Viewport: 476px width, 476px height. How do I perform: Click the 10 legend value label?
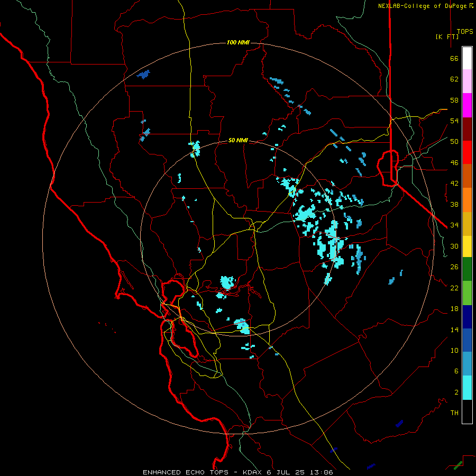pos(454,350)
